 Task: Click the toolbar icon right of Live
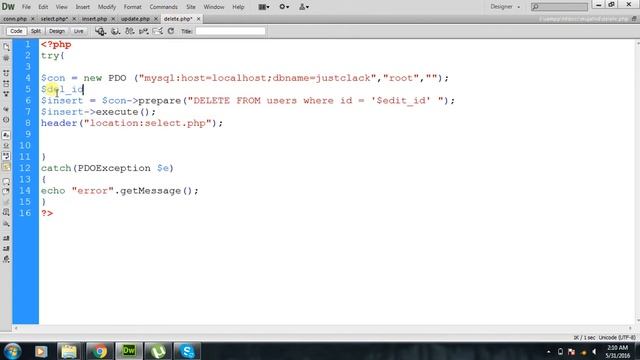pos(100,31)
